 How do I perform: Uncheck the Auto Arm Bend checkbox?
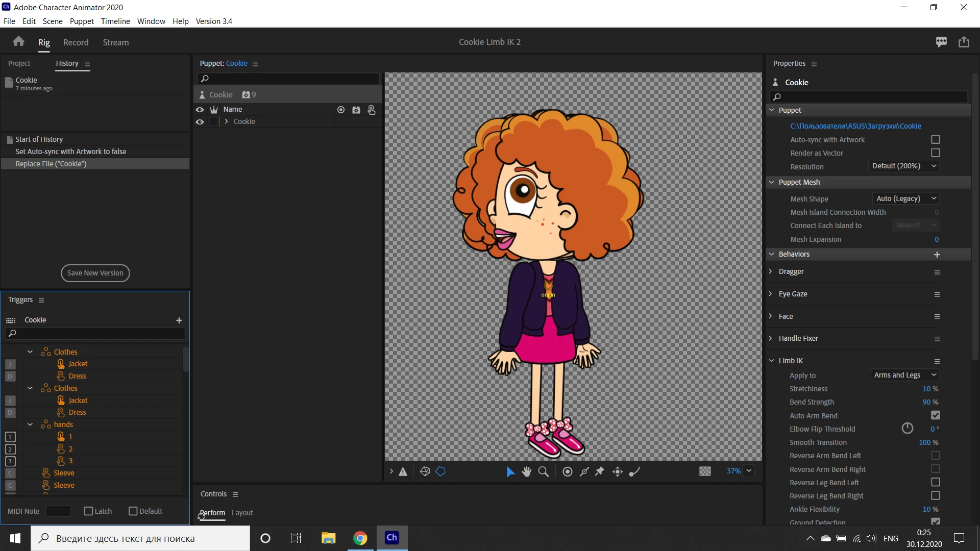pyautogui.click(x=935, y=415)
